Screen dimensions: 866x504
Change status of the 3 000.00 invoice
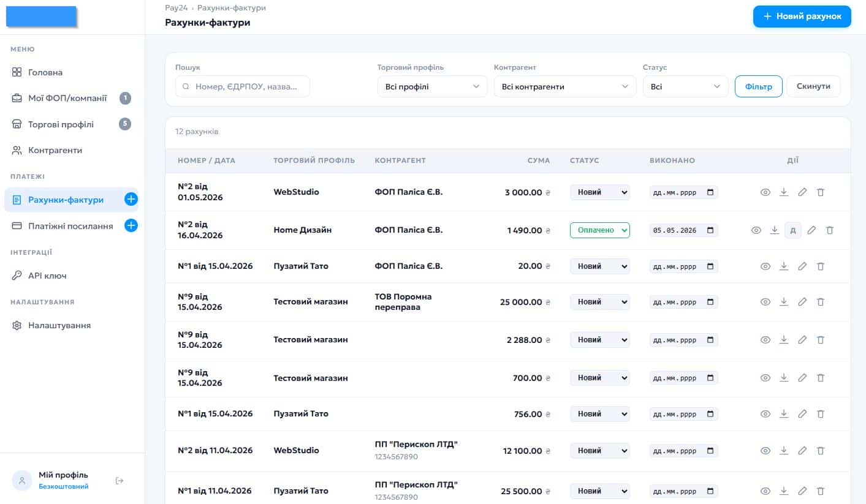pyautogui.click(x=600, y=192)
